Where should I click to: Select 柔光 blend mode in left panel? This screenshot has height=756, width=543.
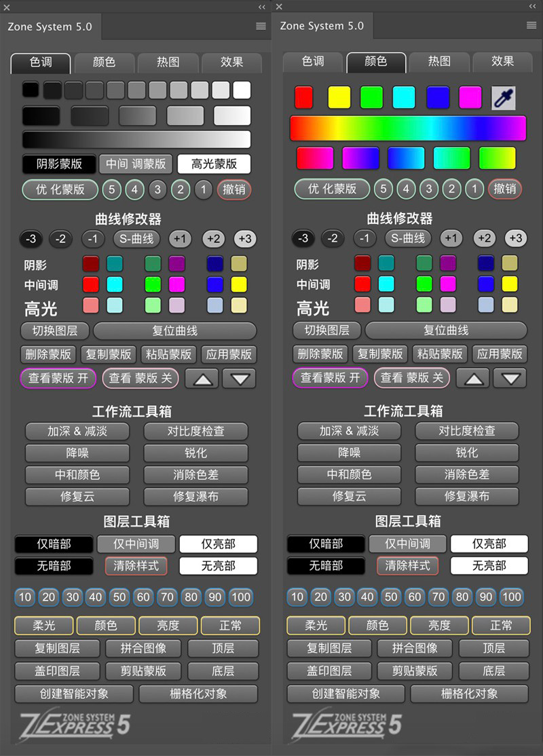click(x=44, y=626)
